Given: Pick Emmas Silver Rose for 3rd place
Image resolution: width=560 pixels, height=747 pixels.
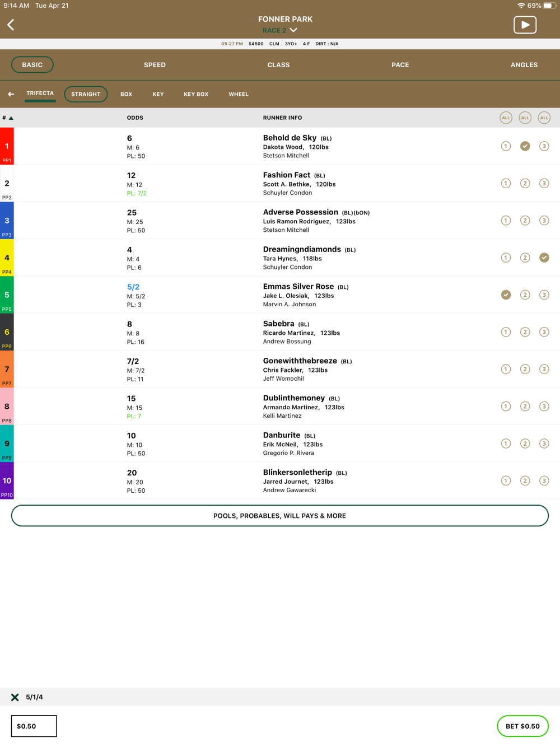Looking at the screenshot, I should tap(544, 295).
